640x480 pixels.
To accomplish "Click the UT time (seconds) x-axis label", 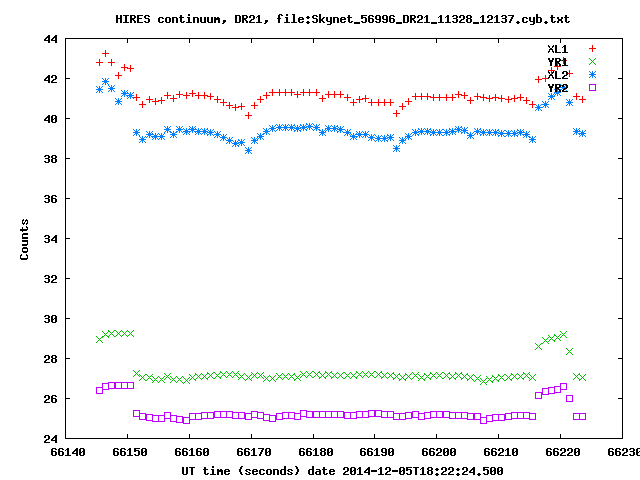I will coord(342,471).
